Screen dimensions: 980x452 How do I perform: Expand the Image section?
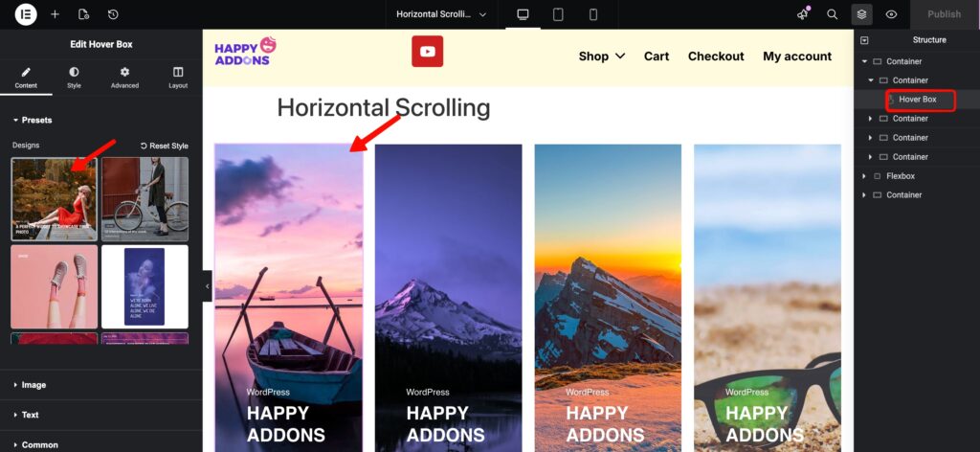click(x=33, y=385)
